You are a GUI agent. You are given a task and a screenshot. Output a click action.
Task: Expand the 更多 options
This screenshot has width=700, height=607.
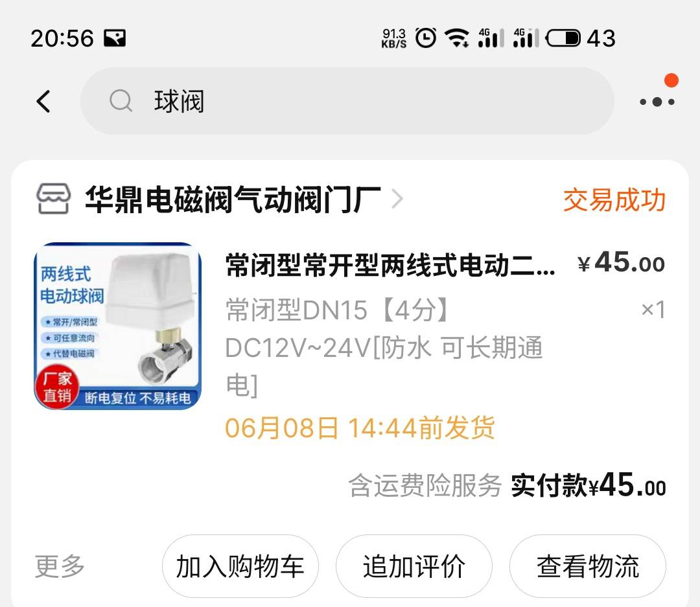(x=60, y=566)
